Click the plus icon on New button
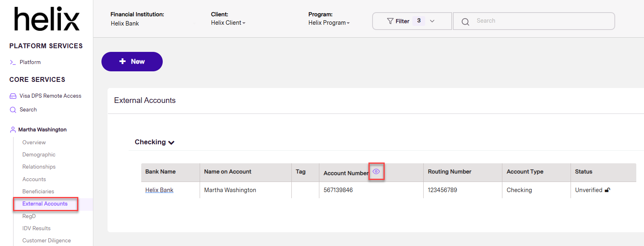This screenshot has height=246, width=644. (x=123, y=62)
